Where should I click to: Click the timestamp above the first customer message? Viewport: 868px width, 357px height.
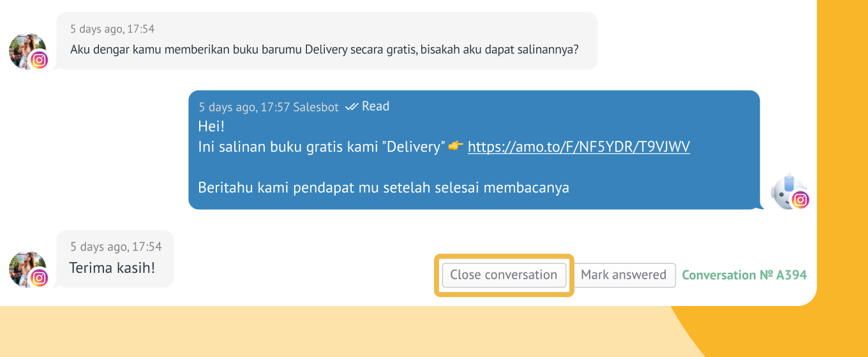[x=112, y=29]
